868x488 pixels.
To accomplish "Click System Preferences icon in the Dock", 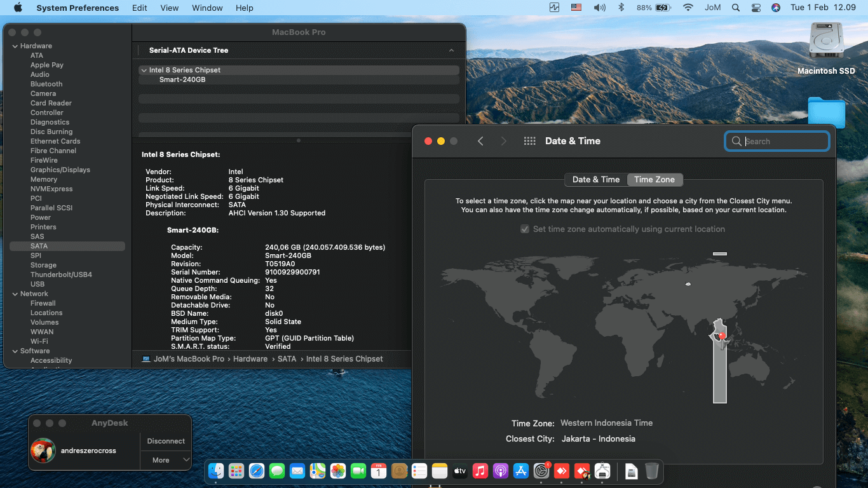I will (541, 471).
